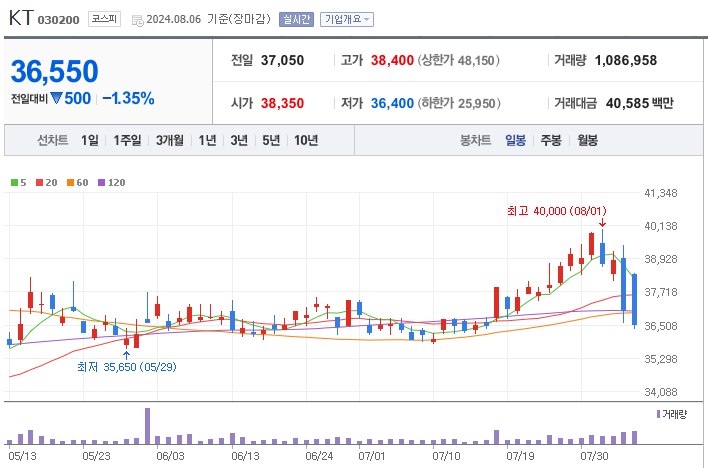Click the 36,508 price axis label
The width and height of the screenshot is (708, 468).
(661, 326)
